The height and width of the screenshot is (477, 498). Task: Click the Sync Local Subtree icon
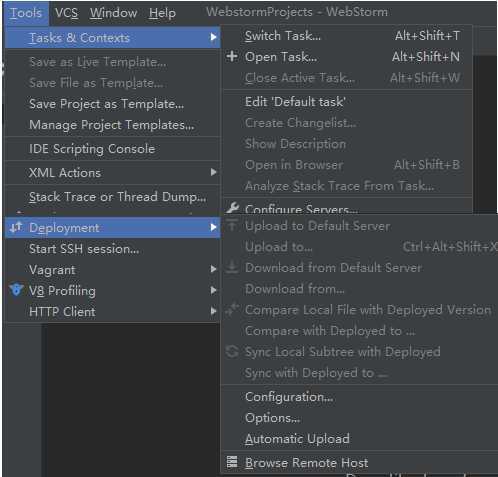coord(232,351)
